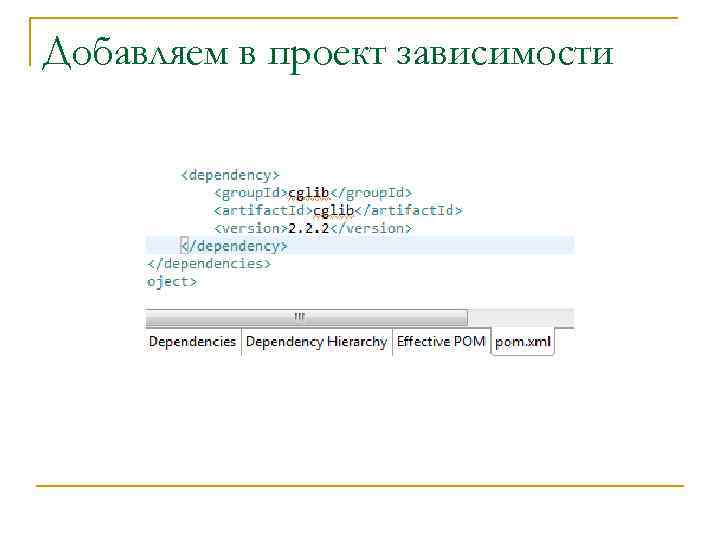Screen dimensions: 720x540
Task: Click the slide title 'Добавляем в проект зависимости'
Action: [x=328, y=53]
